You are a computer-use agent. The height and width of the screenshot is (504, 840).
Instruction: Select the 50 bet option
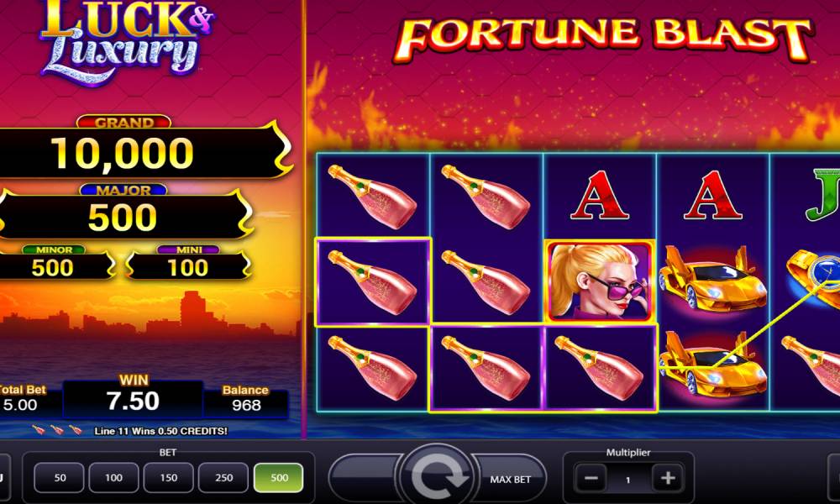60,477
